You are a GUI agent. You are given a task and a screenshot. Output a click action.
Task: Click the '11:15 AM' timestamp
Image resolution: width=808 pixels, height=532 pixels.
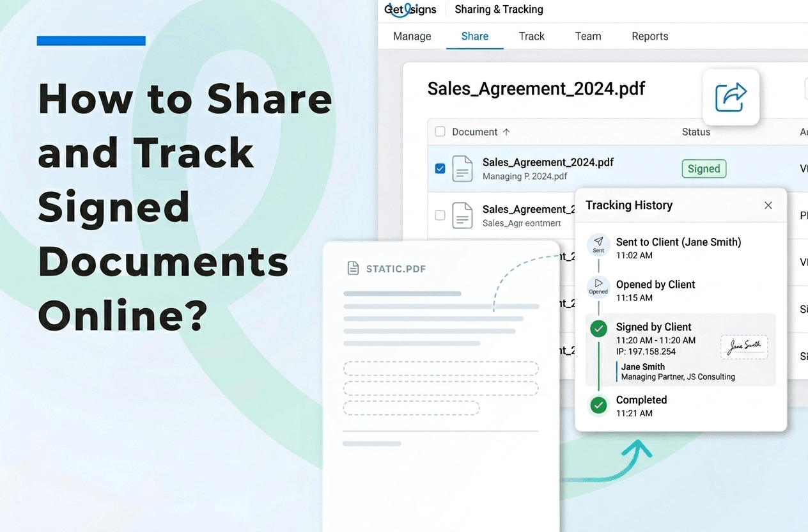coord(634,298)
